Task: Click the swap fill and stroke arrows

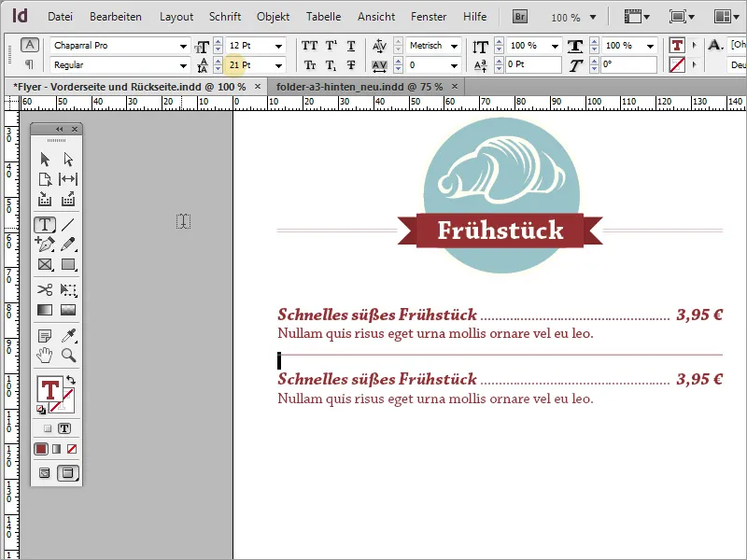Action: 71,380
